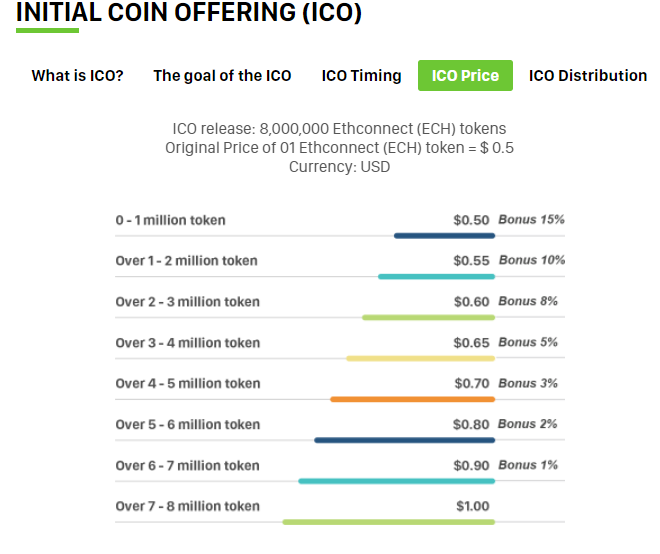Click the yellow bar under $0.65
This screenshot has height=554, width=660.
coord(420,358)
